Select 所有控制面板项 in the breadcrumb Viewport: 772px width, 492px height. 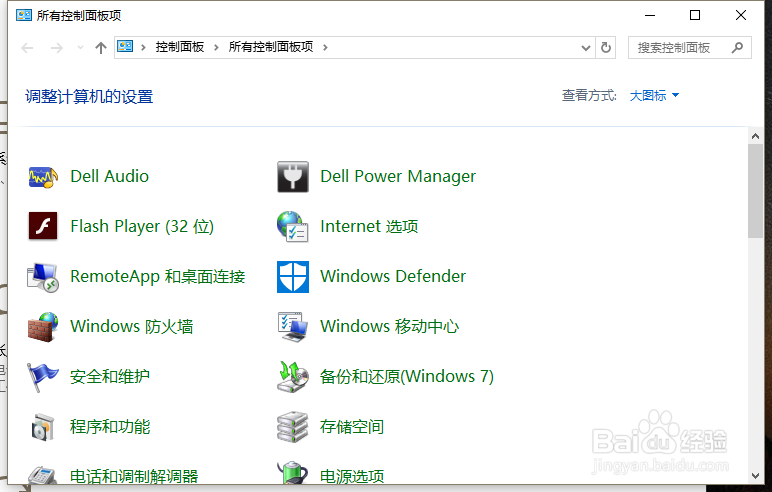(x=271, y=47)
